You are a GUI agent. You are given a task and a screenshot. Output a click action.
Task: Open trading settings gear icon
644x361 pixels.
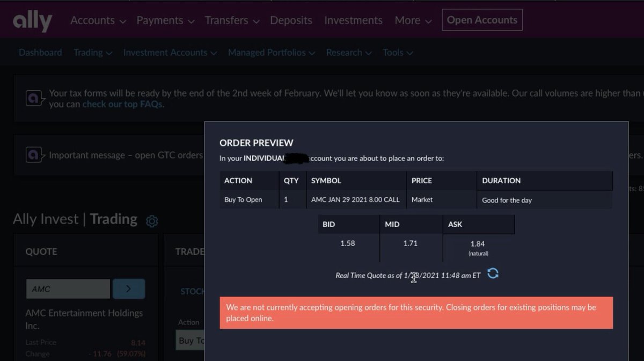tap(152, 221)
